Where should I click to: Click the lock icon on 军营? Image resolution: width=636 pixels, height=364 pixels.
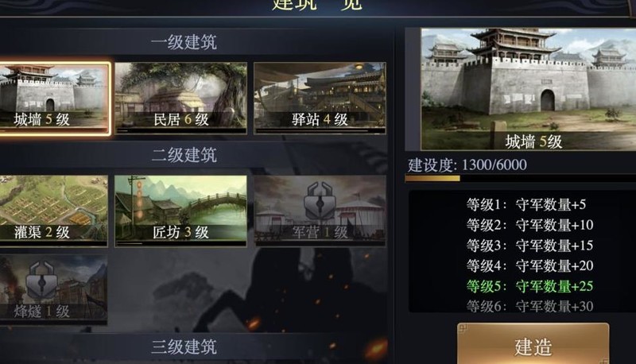[x=320, y=199]
